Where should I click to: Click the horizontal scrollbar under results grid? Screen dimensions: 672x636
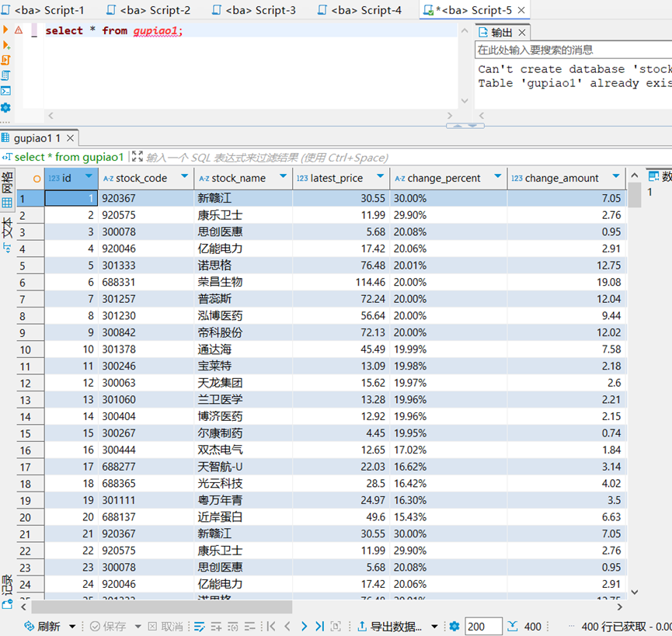[162, 606]
